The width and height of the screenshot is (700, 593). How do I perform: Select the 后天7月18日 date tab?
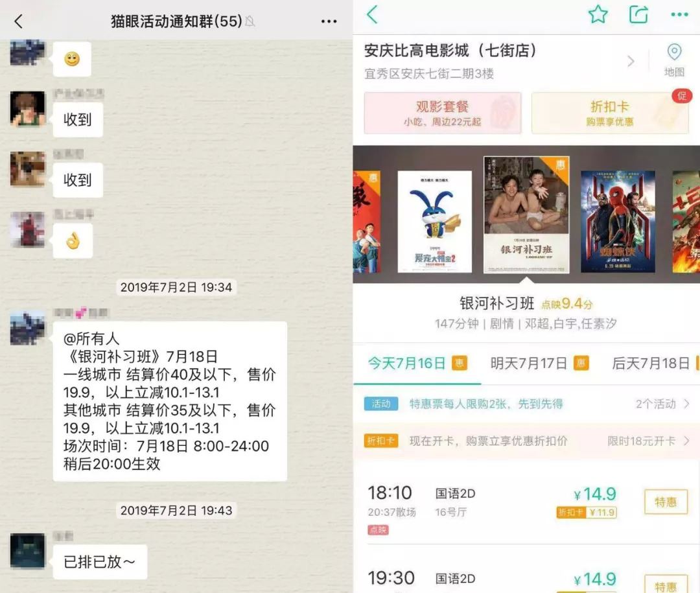pyautogui.click(x=655, y=364)
